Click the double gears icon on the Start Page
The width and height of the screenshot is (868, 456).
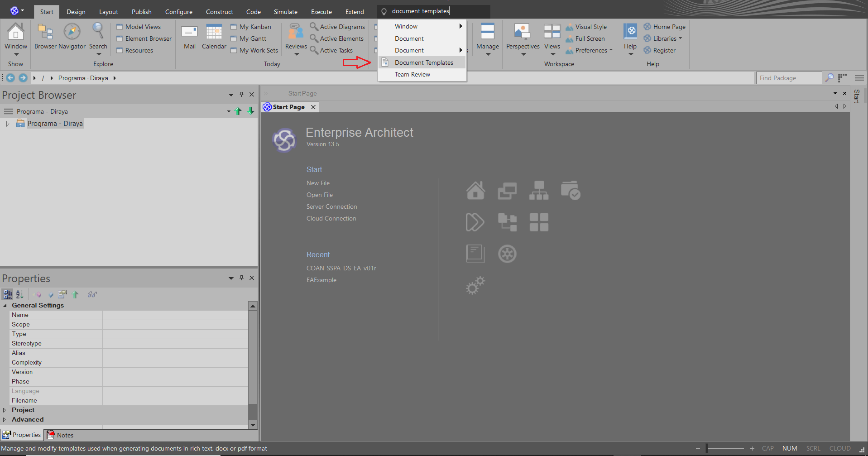point(475,285)
